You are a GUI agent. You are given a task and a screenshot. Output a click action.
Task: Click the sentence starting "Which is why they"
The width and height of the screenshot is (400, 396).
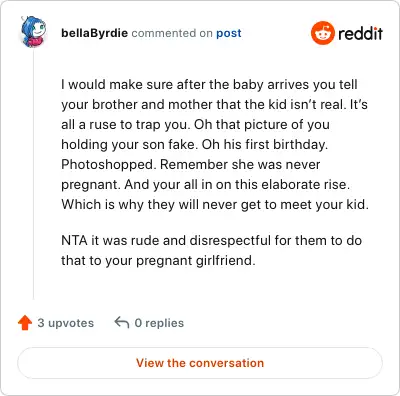(215, 205)
